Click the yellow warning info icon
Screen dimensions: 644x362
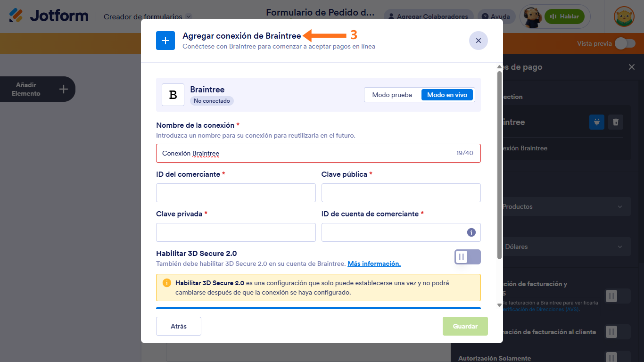(167, 283)
